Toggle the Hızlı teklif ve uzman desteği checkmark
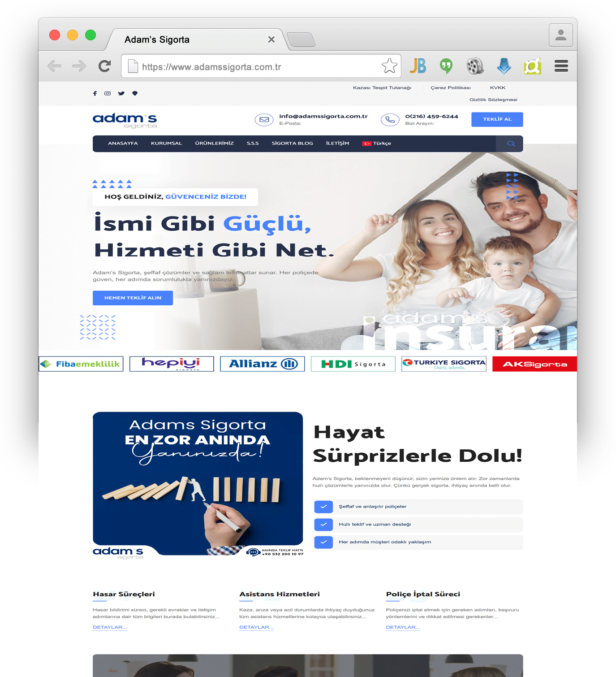 tap(323, 524)
